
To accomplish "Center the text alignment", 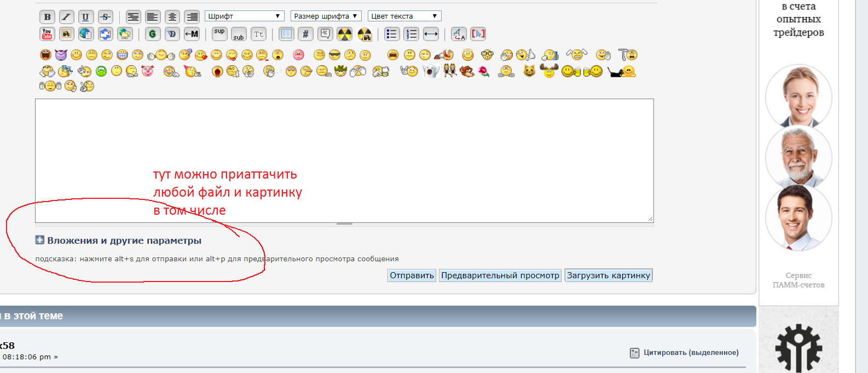I will (172, 17).
